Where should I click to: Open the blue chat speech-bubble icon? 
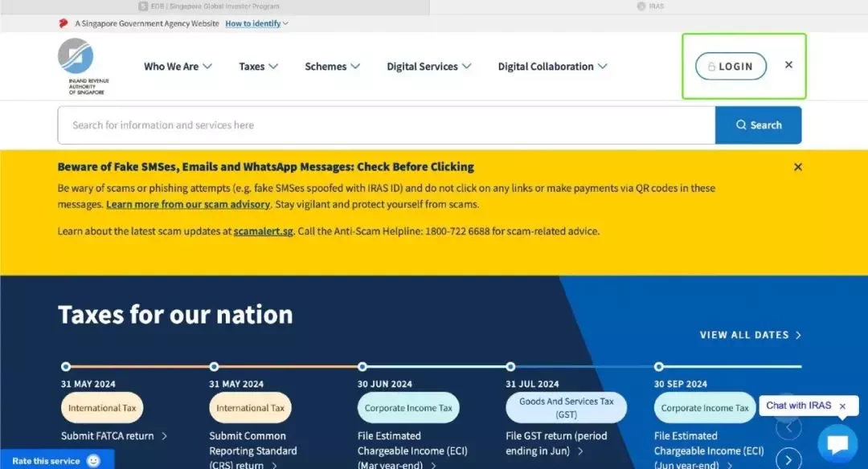tap(837, 443)
